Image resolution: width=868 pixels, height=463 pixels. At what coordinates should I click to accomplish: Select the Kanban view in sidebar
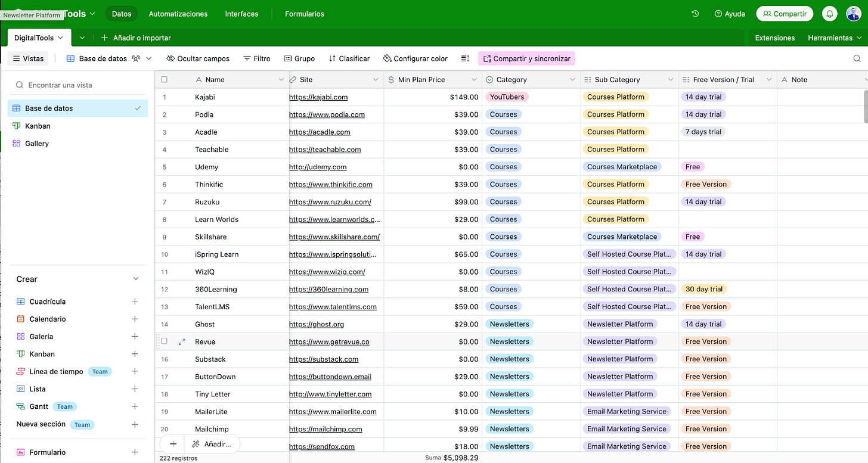[38, 126]
